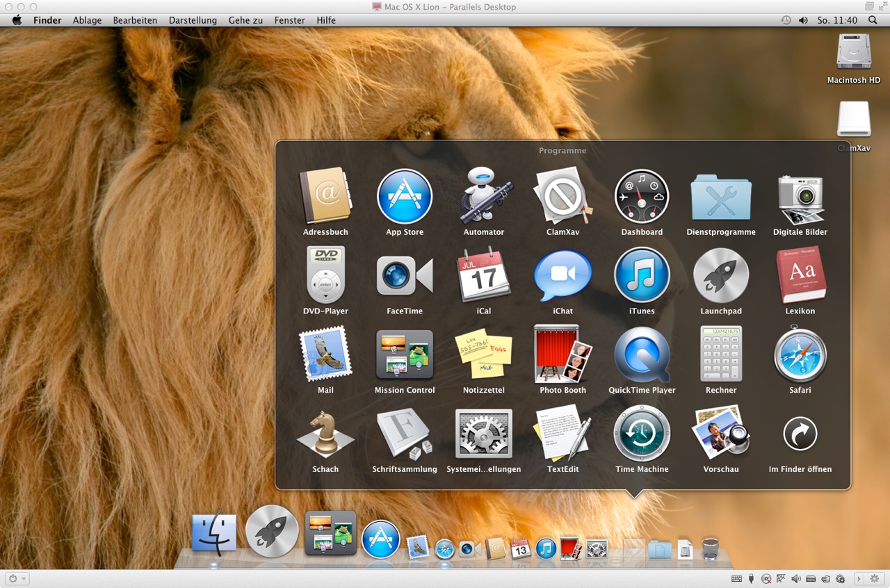Open Mission Control from the Dock
The height and width of the screenshot is (588, 890).
pyautogui.click(x=331, y=533)
